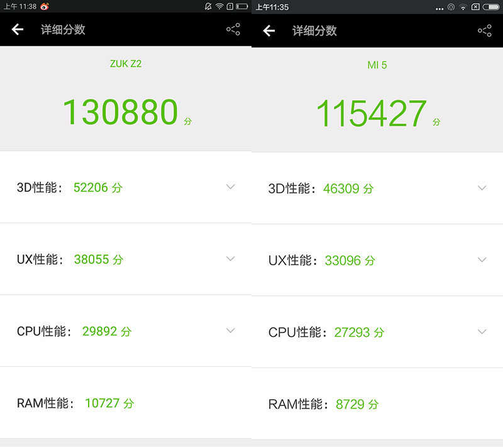Screen dimensions: 503x448
Task: Tap the 详细分数 title on ZUK Z2 screen
Action: [x=63, y=30]
